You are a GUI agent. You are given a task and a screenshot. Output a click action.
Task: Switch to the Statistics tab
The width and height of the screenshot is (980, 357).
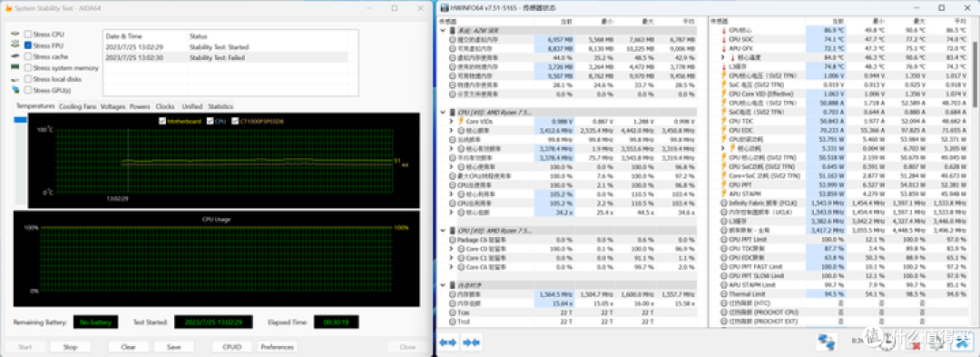(220, 107)
